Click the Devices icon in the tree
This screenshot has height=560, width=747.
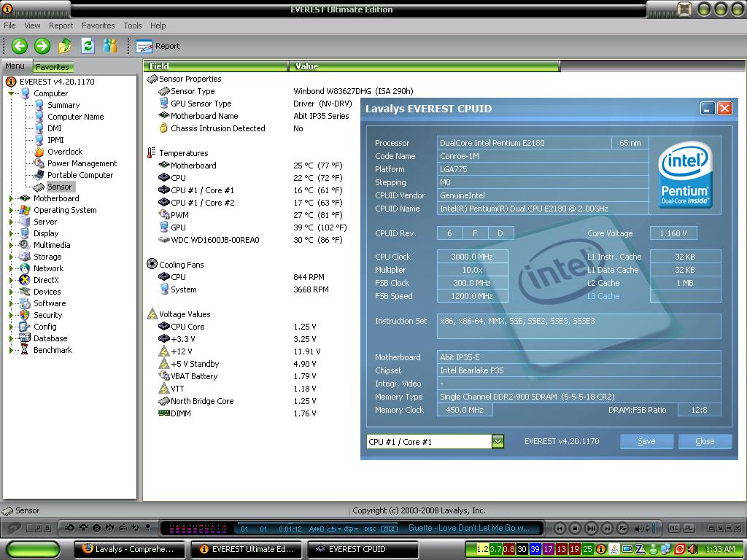pyautogui.click(x=25, y=292)
